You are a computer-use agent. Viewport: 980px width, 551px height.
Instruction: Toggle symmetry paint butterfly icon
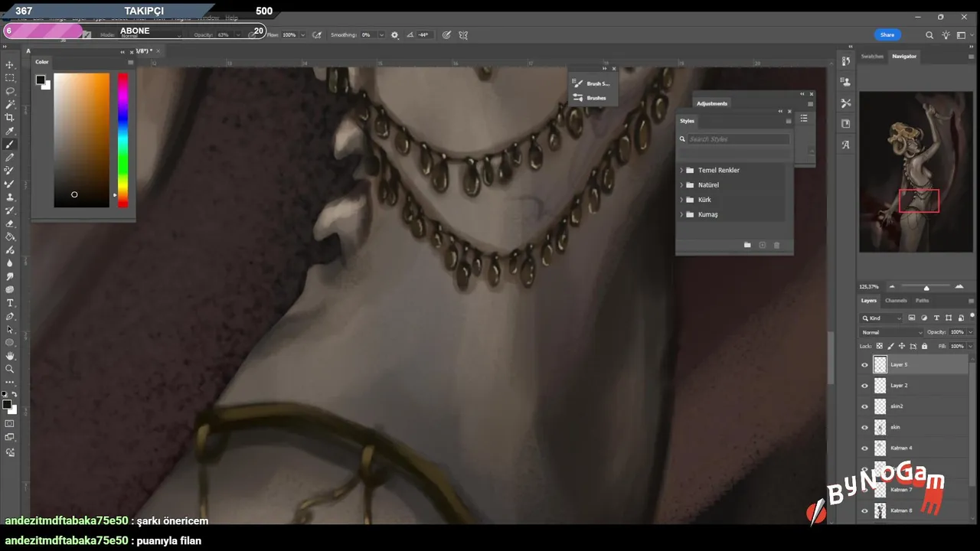[462, 34]
